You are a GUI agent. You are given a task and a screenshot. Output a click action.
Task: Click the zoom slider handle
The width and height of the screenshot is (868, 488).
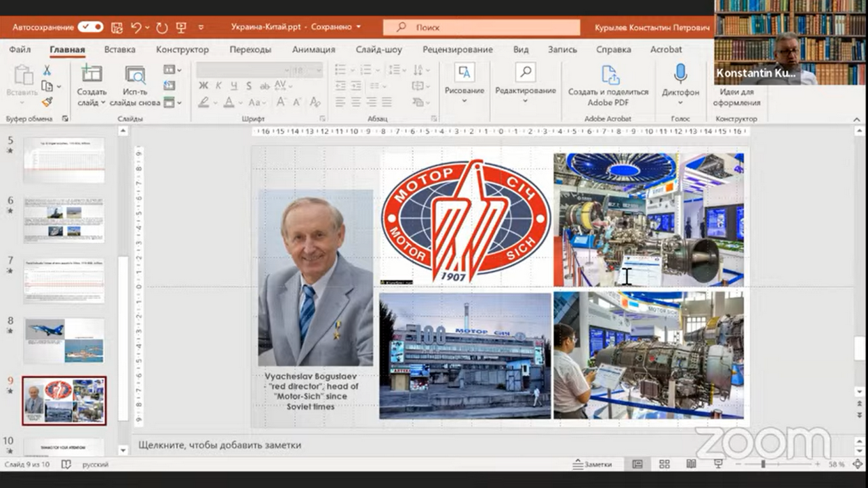(763, 464)
